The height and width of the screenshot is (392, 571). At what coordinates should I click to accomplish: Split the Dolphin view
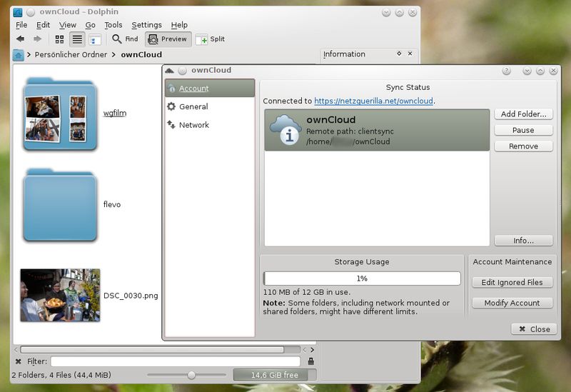(x=211, y=39)
